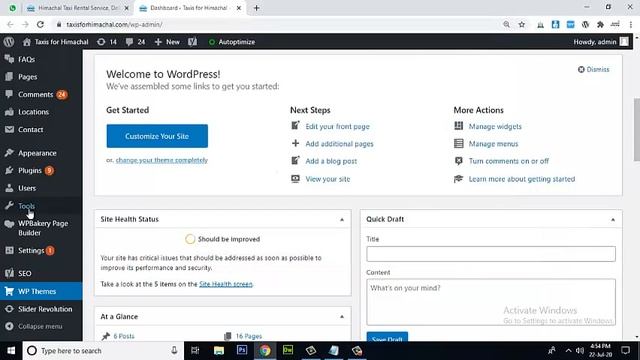Open Dreamweaver from the taskbar
This screenshot has height=360, width=640.
pyautogui.click(x=288, y=351)
